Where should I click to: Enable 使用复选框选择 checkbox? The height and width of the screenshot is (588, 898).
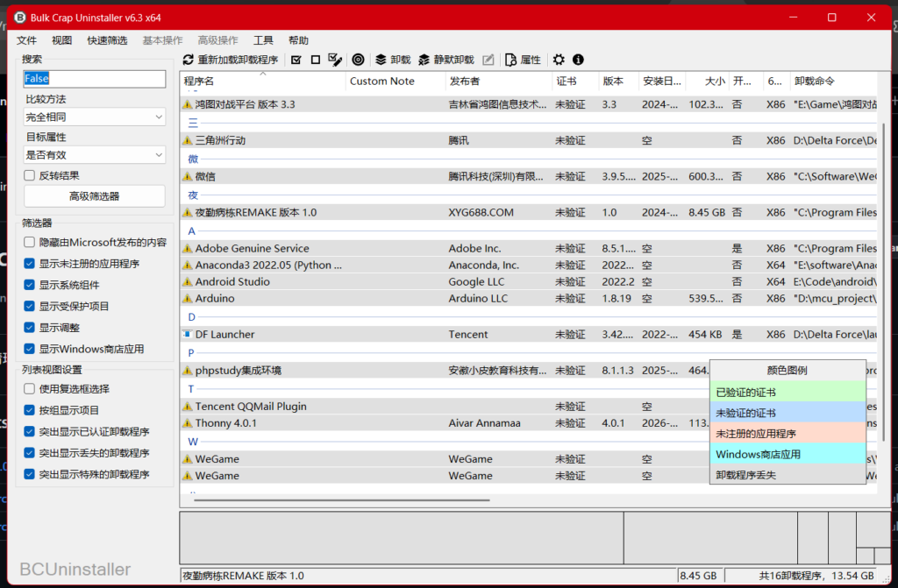coord(29,389)
